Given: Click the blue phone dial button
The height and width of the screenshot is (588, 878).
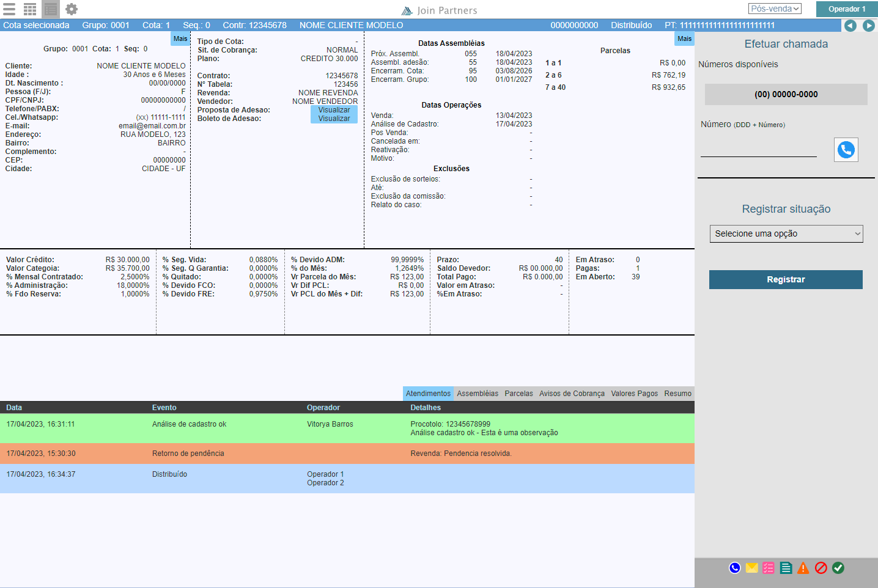Looking at the screenshot, I should tap(846, 150).
